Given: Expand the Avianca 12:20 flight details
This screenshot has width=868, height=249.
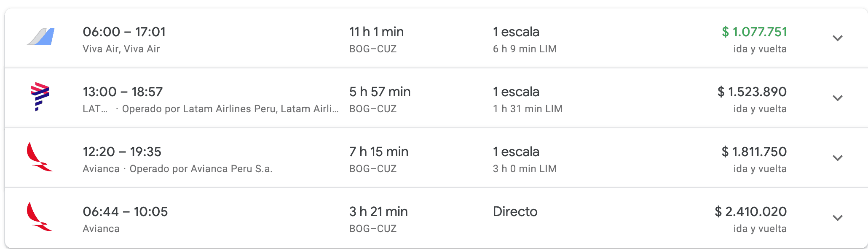Looking at the screenshot, I should [837, 158].
